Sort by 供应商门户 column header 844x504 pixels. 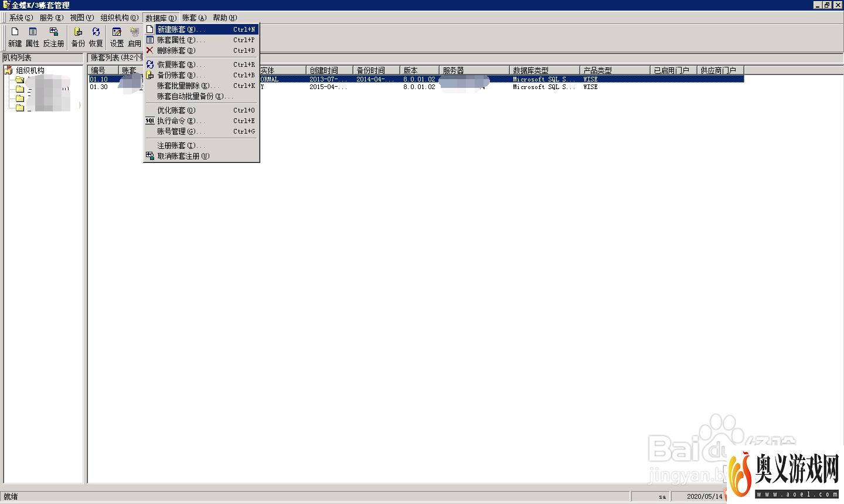pyautogui.click(x=720, y=70)
